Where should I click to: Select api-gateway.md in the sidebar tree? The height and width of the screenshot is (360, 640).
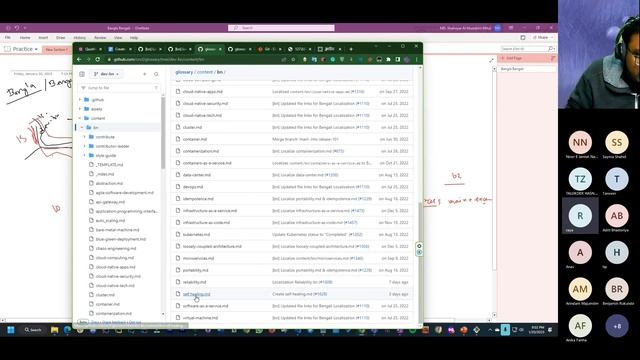coord(110,202)
